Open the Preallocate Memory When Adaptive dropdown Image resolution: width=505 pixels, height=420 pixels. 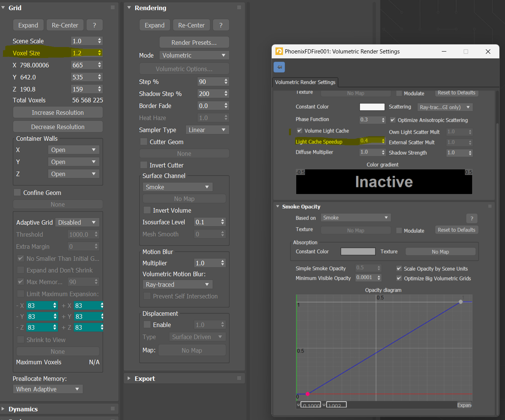(x=48, y=389)
